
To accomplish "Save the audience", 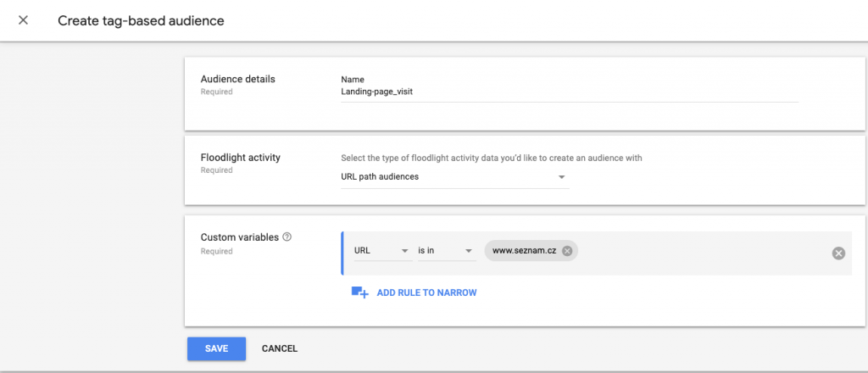I will (216, 348).
